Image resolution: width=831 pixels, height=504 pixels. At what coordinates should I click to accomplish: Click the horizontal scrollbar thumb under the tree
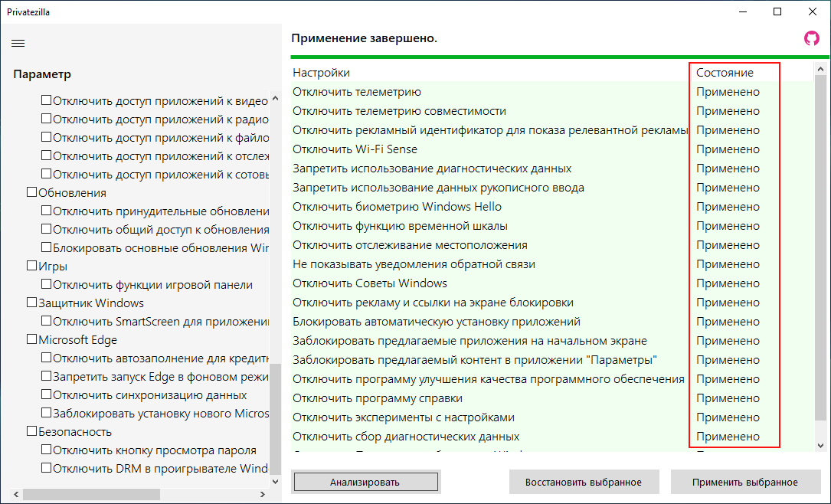click(x=92, y=495)
